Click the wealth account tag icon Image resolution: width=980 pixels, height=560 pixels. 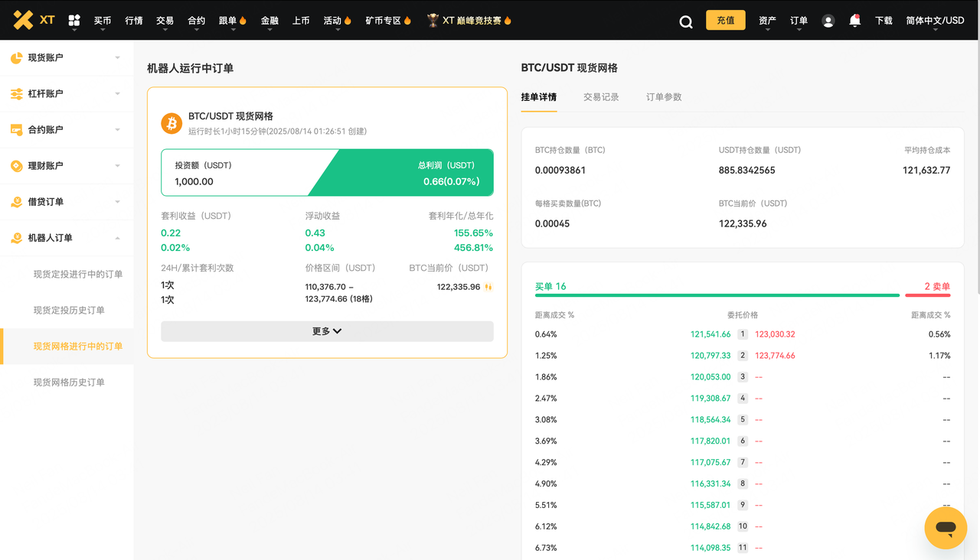16,166
